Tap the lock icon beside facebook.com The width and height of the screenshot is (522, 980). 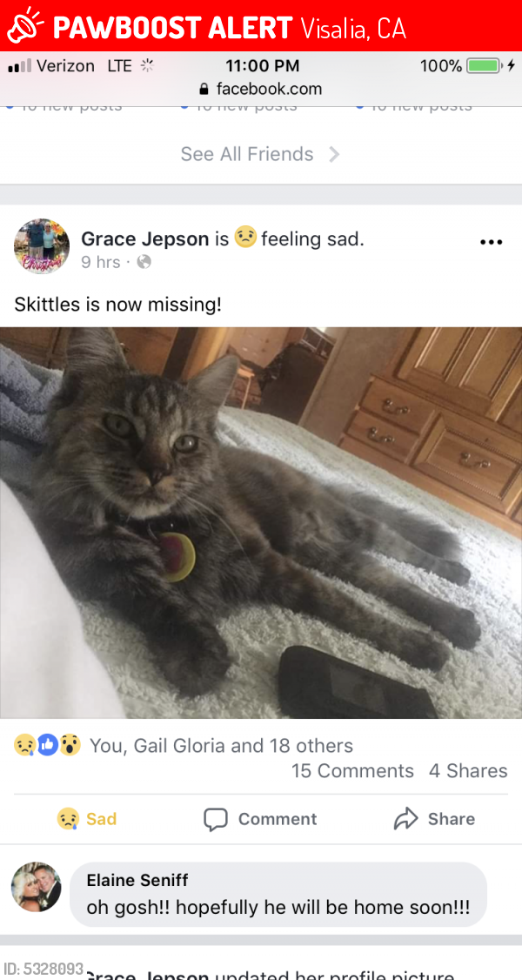tap(204, 90)
